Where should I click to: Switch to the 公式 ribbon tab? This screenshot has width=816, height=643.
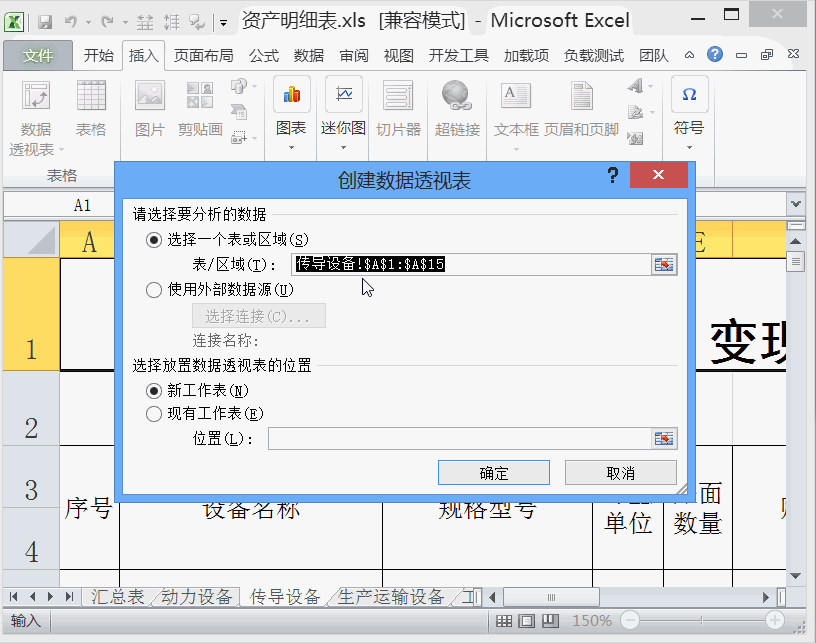click(x=264, y=55)
